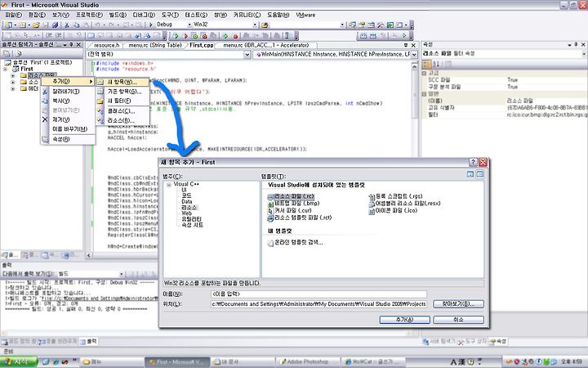
Task: Click the 속성 tab below Properties panel
Action: click(498, 341)
